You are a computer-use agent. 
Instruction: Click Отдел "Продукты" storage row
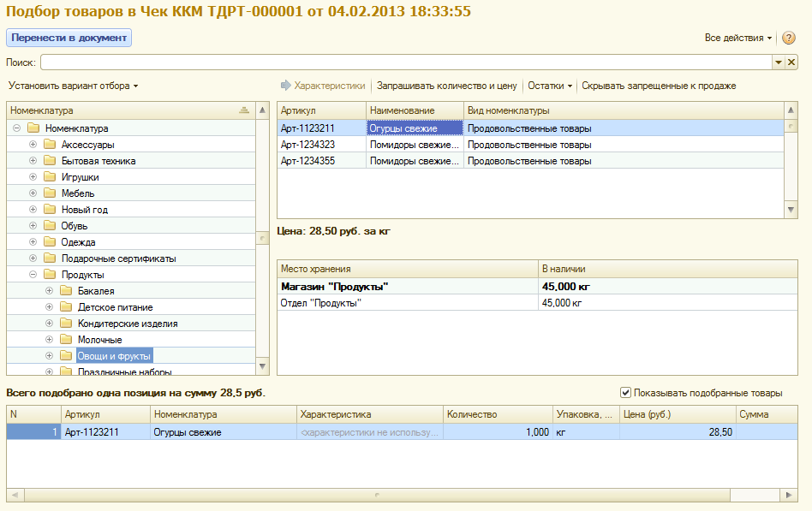click(537, 302)
